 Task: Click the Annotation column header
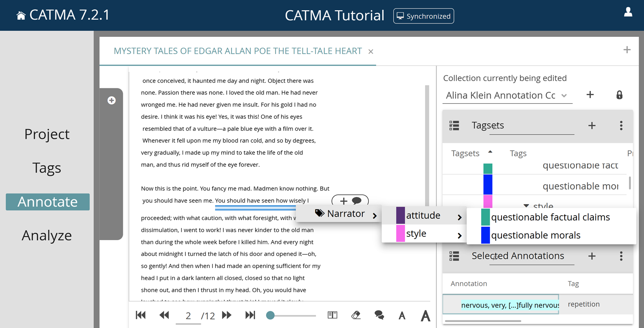(469, 284)
